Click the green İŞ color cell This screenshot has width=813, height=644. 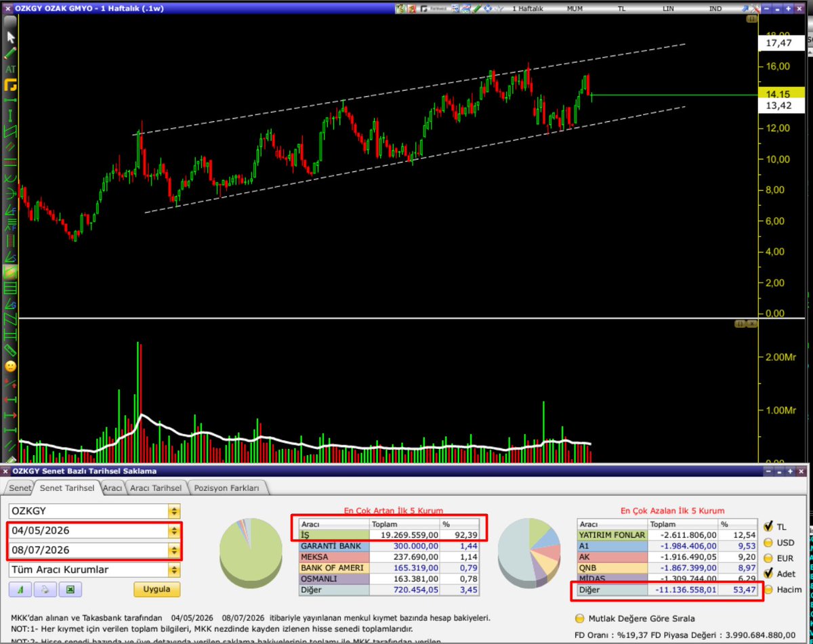click(334, 534)
